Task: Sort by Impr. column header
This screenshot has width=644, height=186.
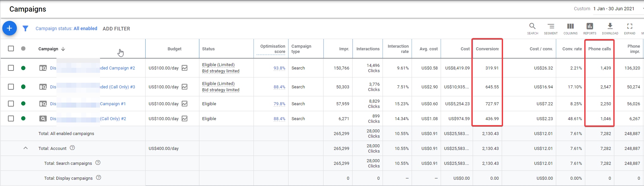Action: (x=344, y=49)
